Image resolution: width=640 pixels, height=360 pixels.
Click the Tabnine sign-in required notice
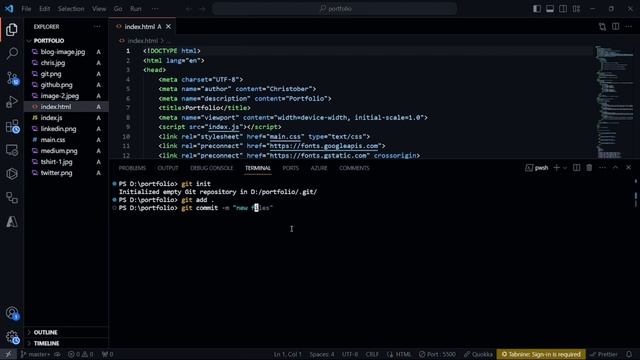pos(541,354)
